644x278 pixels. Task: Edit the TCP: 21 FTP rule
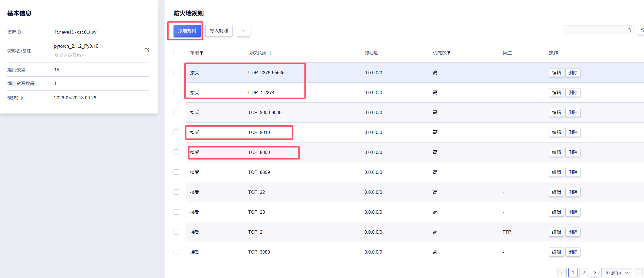coord(556,232)
